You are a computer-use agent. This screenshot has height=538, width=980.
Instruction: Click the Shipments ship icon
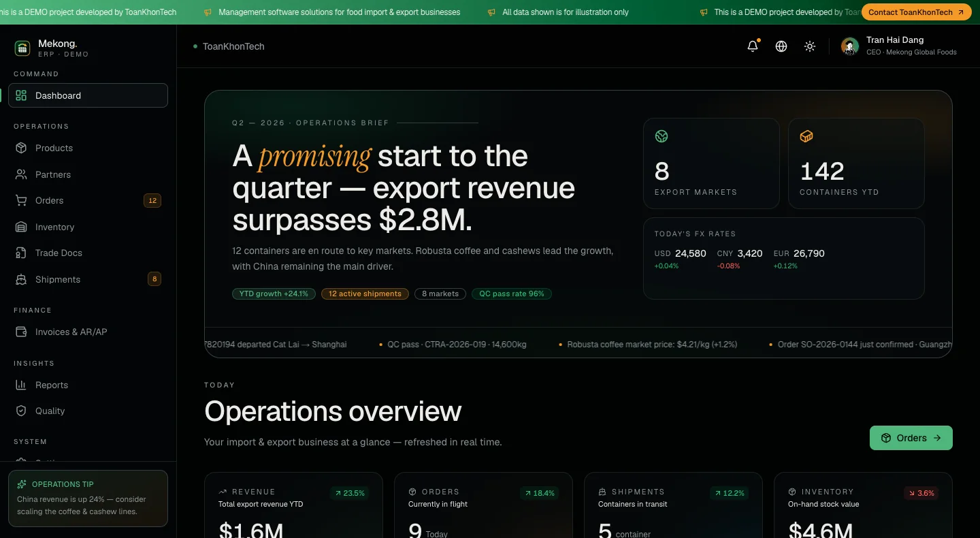[21, 279]
